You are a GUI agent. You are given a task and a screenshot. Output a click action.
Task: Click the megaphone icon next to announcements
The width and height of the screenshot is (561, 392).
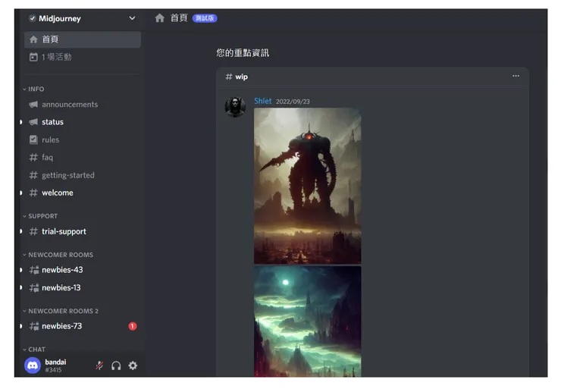[33, 105]
